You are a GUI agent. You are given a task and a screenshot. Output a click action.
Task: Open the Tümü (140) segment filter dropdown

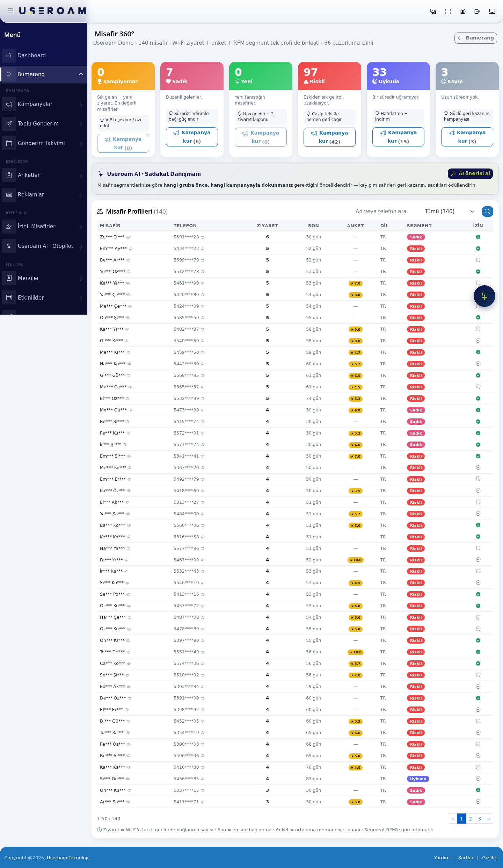click(x=449, y=211)
